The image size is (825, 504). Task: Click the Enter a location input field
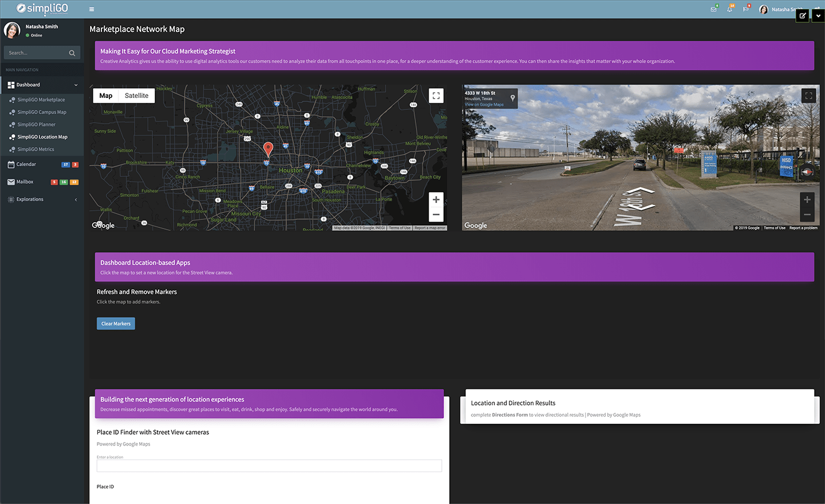click(x=269, y=466)
